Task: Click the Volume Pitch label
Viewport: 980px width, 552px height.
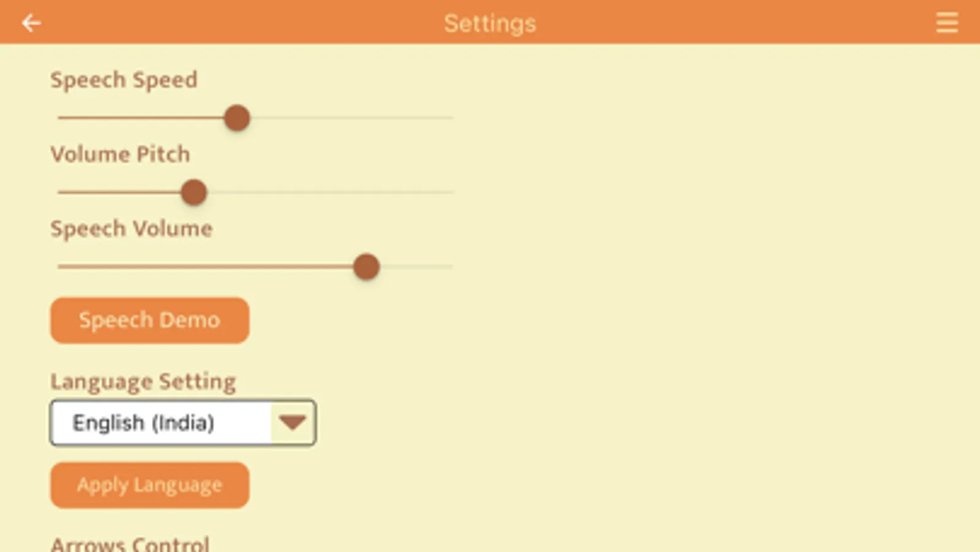Action: click(120, 154)
